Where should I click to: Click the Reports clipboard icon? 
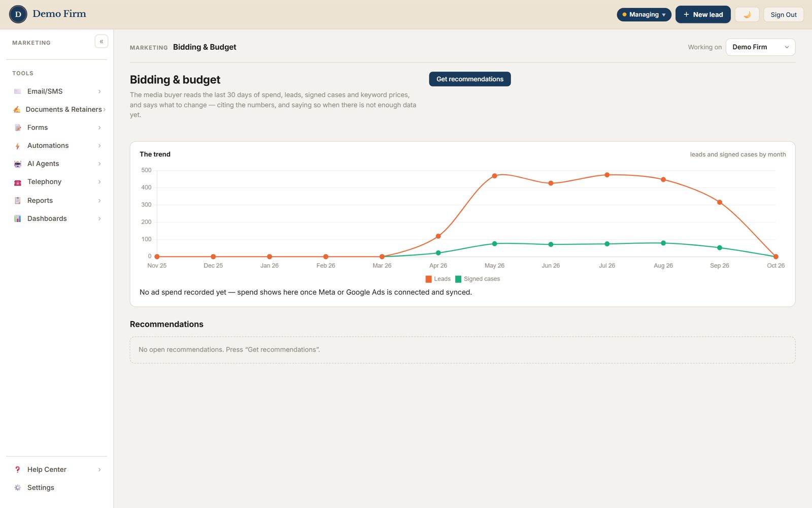click(x=18, y=200)
